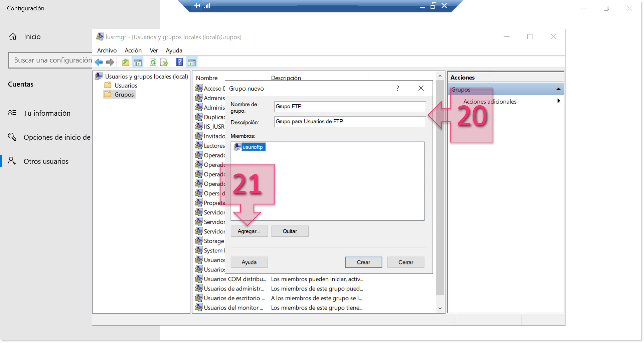The width and height of the screenshot is (644, 343).
Task: Click the blue Help question mark icon
Action: click(179, 62)
